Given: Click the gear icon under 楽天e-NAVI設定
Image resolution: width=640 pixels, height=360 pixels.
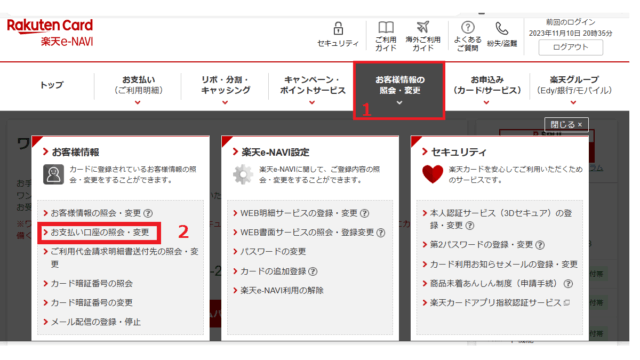Looking at the screenshot, I should click(243, 174).
